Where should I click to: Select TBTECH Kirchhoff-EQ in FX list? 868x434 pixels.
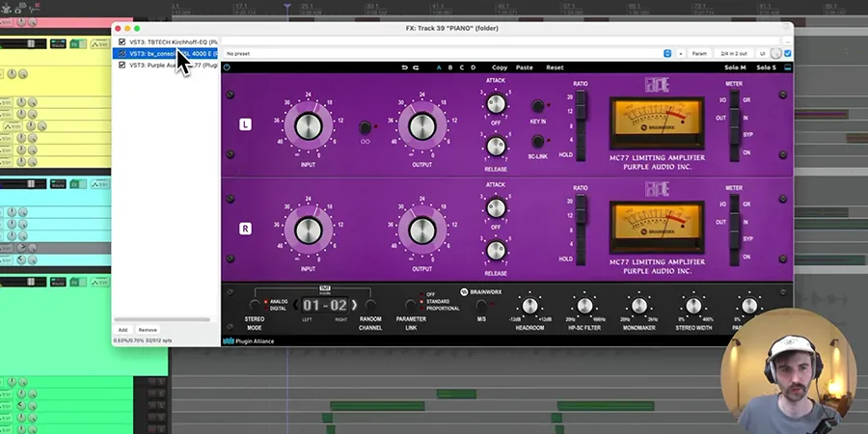[x=174, y=42]
